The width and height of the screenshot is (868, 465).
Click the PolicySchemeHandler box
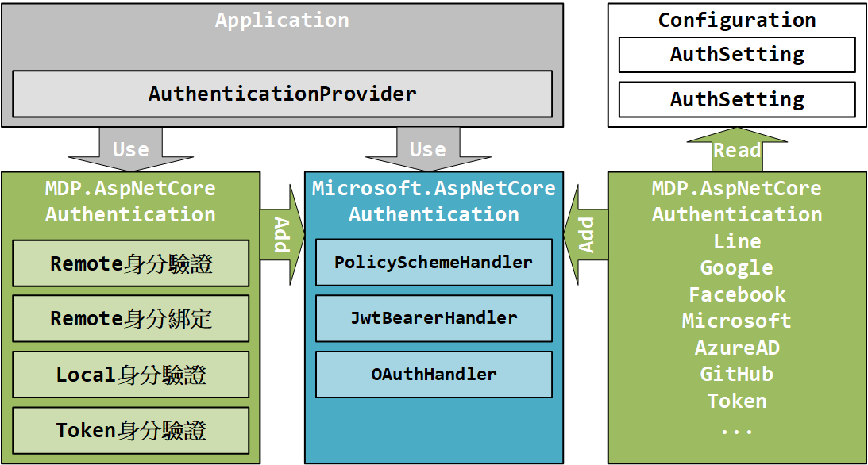[x=434, y=262]
